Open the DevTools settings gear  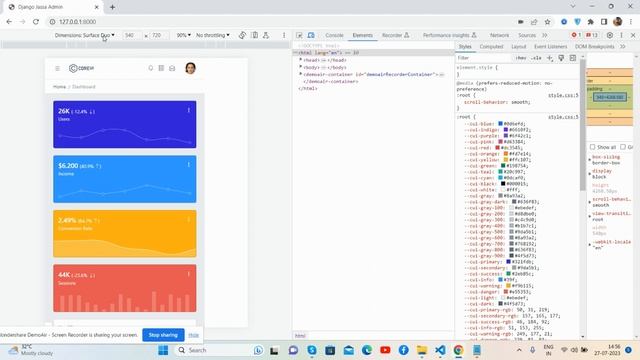click(x=610, y=36)
